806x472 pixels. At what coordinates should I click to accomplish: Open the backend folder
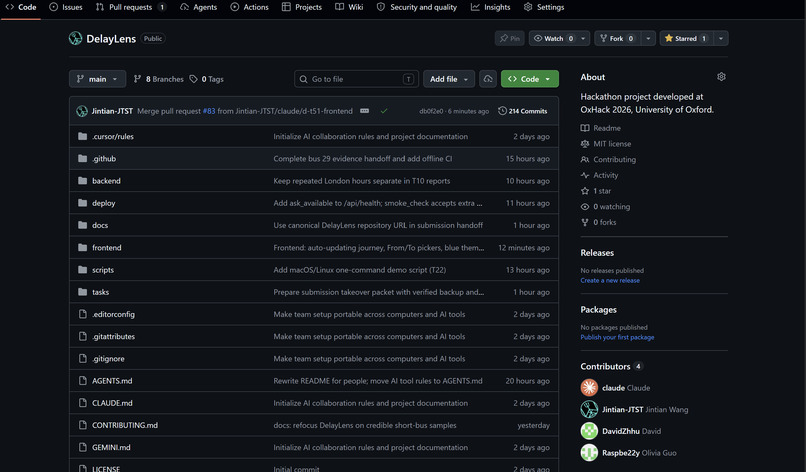(106, 181)
